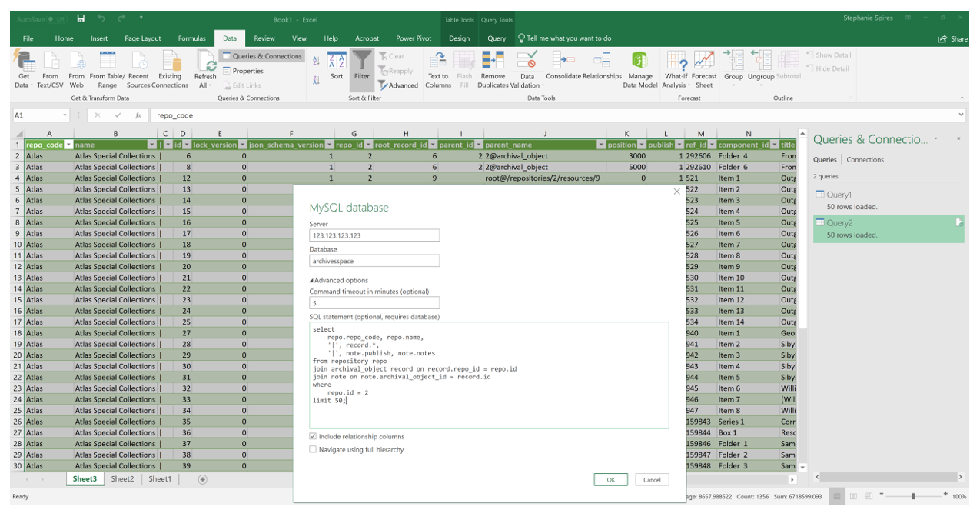980x520 pixels.
Task: Adjust the zoom slider in status bar
Action: [x=915, y=496]
